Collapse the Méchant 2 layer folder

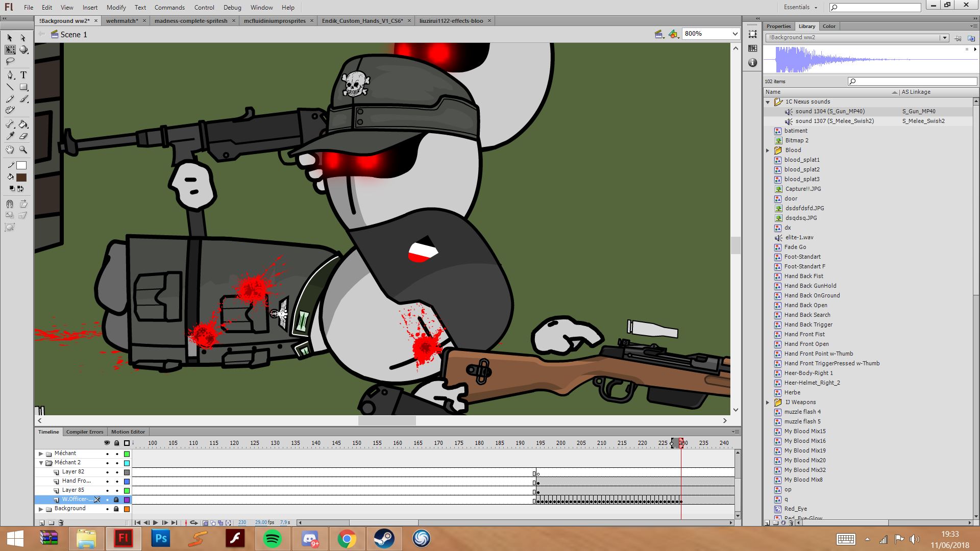(41, 463)
